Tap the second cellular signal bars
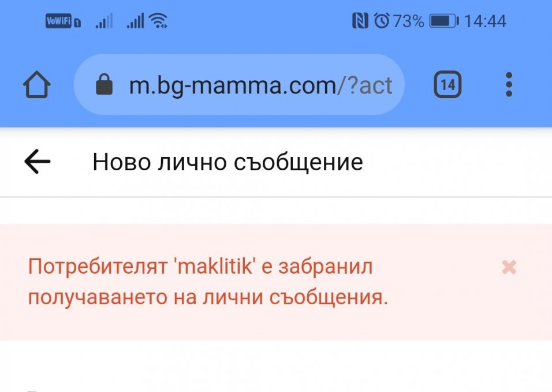 (x=135, y=22)
